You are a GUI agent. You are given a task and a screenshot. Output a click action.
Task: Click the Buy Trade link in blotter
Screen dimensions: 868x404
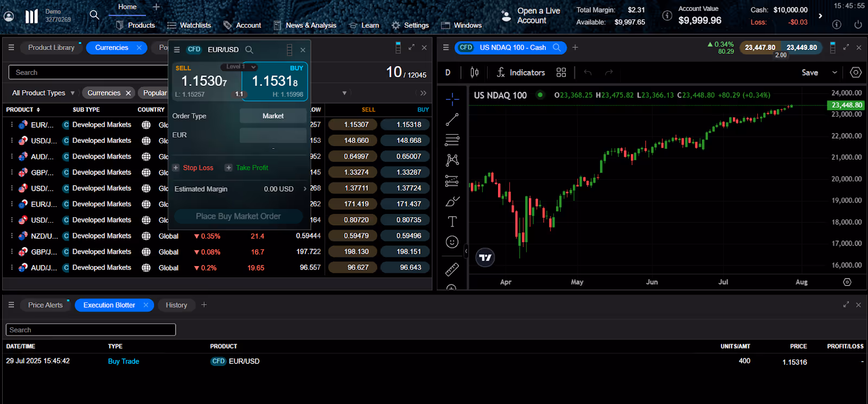pyautogui.click(x=124, y=361)
